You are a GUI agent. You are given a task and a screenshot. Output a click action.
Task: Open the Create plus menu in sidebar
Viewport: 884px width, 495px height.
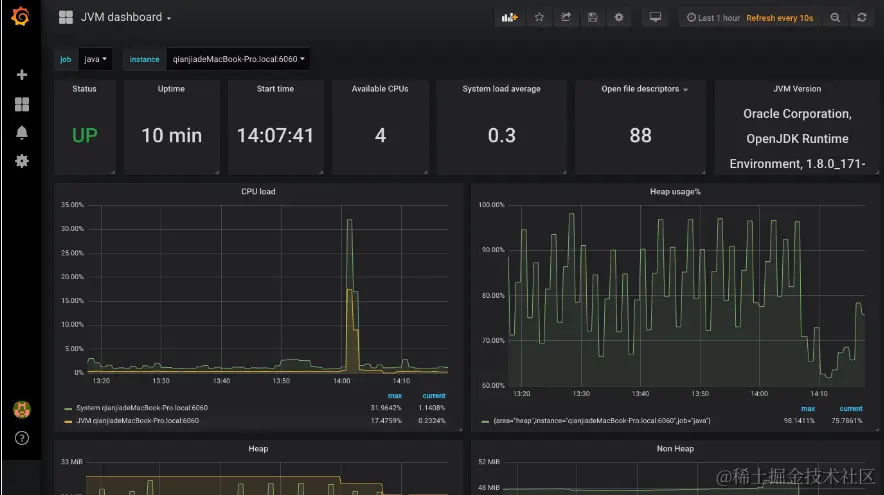click(x=21, y=74)
